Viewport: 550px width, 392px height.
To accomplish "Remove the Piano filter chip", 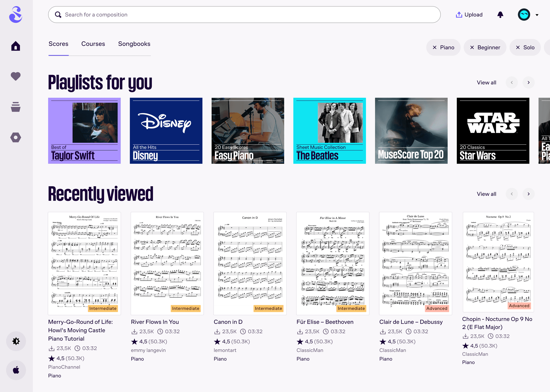I will 435,47.
